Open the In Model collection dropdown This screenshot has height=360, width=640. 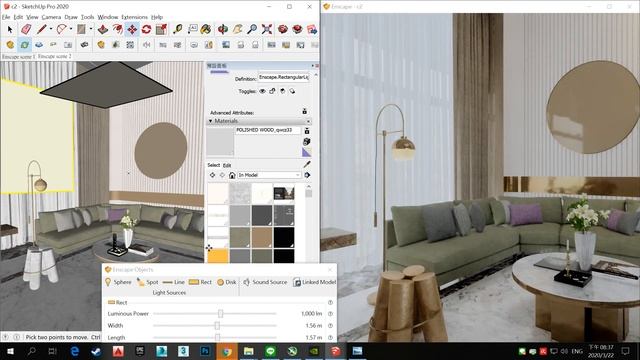pos(269,175)
